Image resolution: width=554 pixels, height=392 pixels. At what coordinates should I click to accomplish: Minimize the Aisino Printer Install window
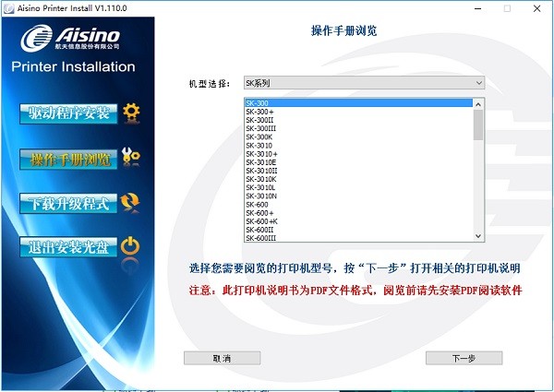478,8
